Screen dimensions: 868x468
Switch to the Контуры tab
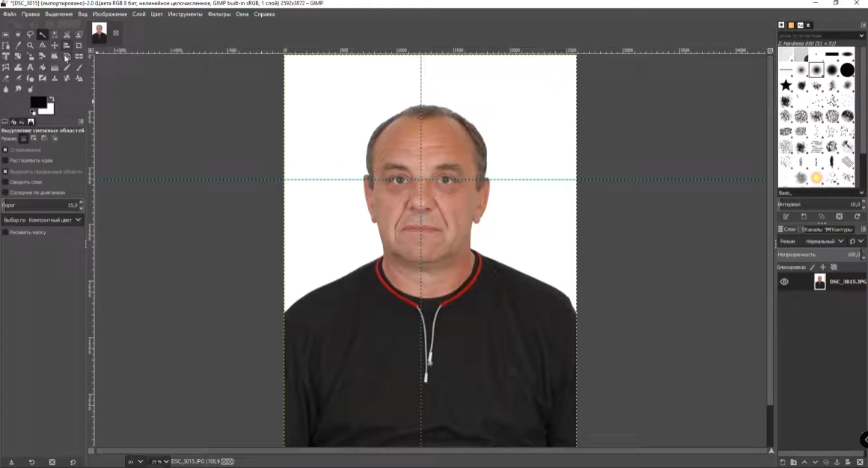click(840, 229)
